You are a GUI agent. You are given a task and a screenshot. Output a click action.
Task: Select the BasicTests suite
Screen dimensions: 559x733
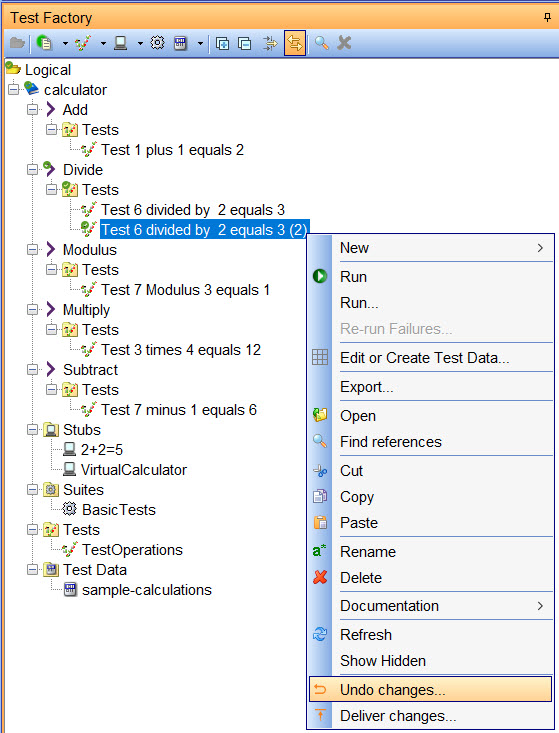[119, 510]
